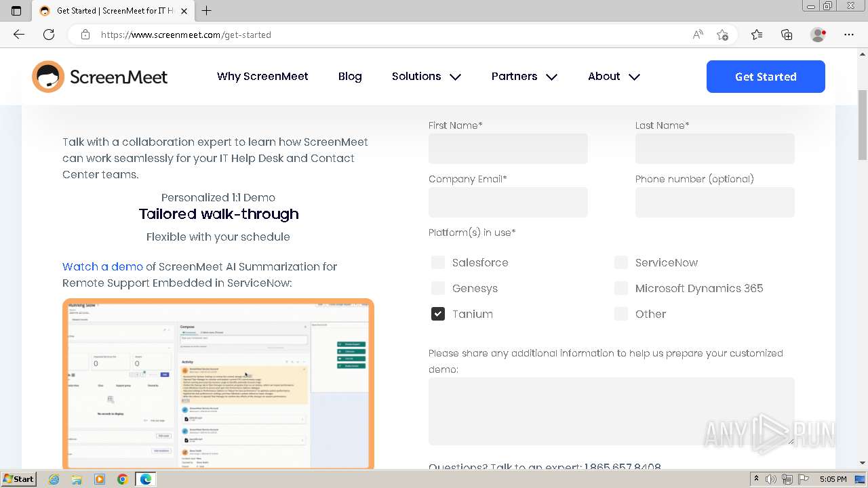Open the tab actions menu icon
The height and width of the screenshot is (488, 868).
point(16,10)
